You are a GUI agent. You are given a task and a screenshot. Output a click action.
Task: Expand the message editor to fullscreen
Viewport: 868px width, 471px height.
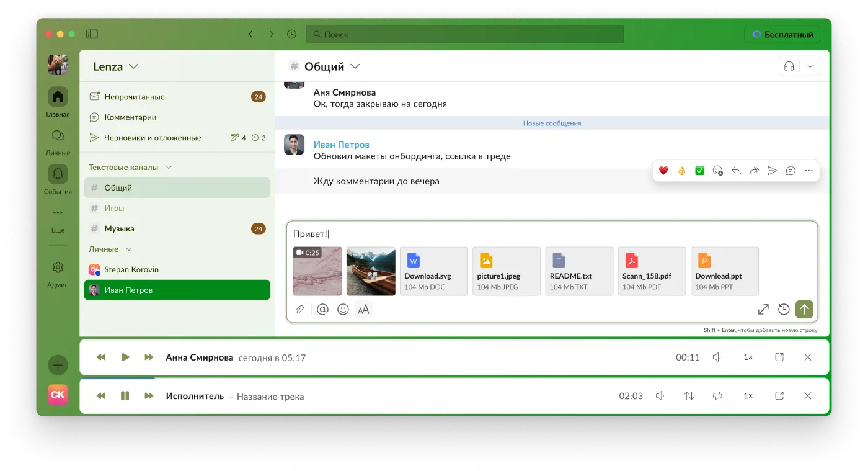coord(763,309)
